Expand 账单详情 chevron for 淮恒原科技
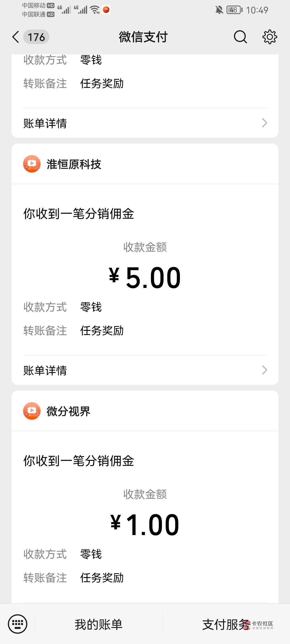290x644 pixels. (264, 370)
